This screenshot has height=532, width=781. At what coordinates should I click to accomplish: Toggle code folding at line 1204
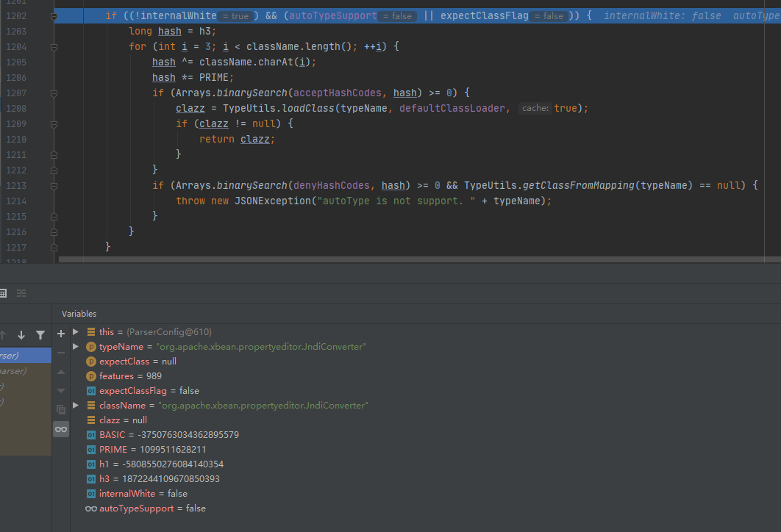point(54,47)
